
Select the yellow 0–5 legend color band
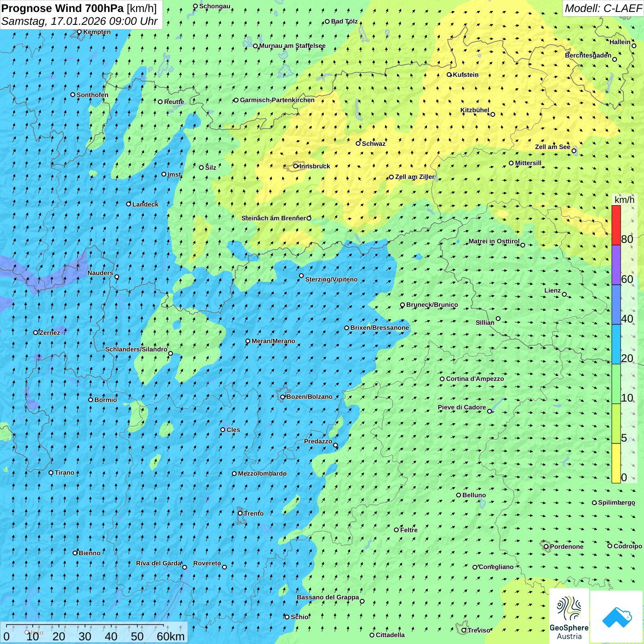pyautogui.click(x=616, y=463)
